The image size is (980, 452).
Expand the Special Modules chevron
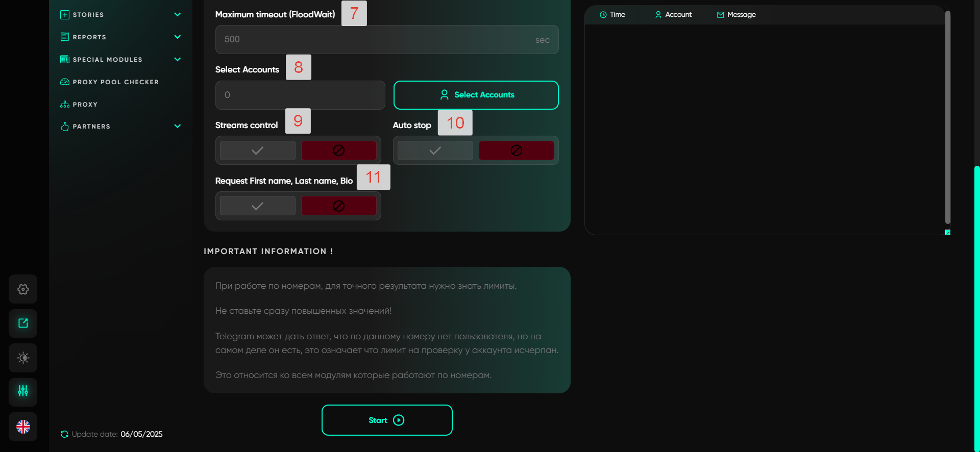[x=178, y=60]
